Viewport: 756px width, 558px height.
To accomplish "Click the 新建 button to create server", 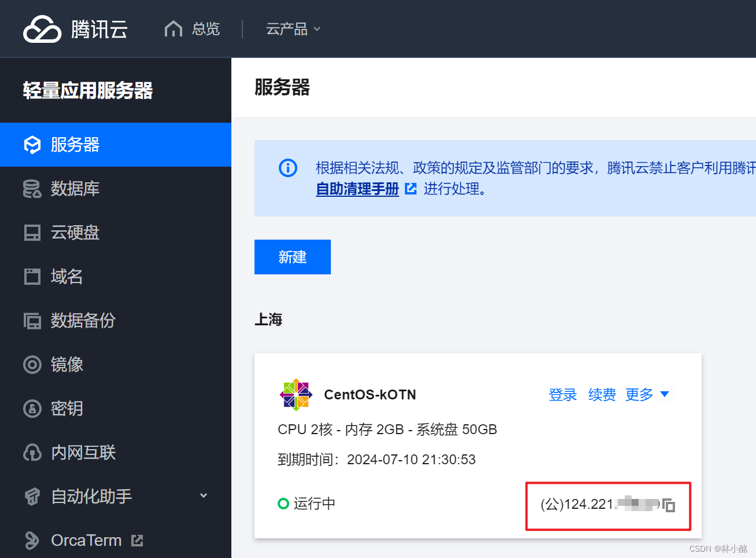I will point(292,256).
